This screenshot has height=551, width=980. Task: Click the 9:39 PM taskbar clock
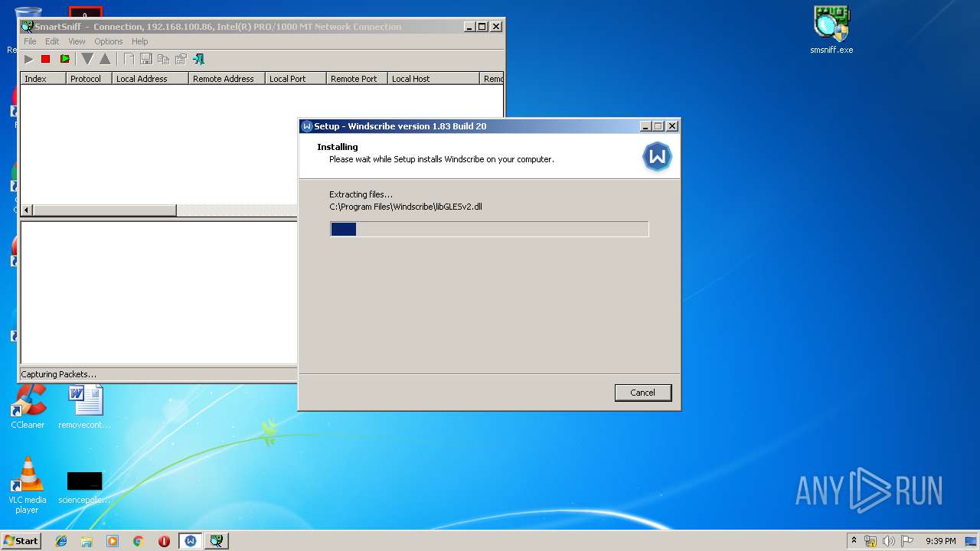(941, 541)
